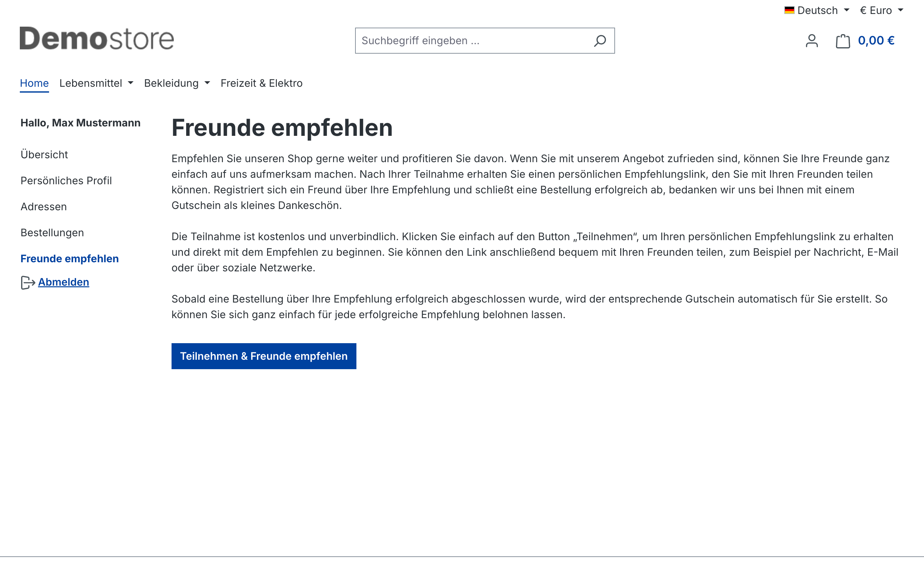Click the German flag icon
The width and height of the screenshot is (924, 570).
click(789, 10)
